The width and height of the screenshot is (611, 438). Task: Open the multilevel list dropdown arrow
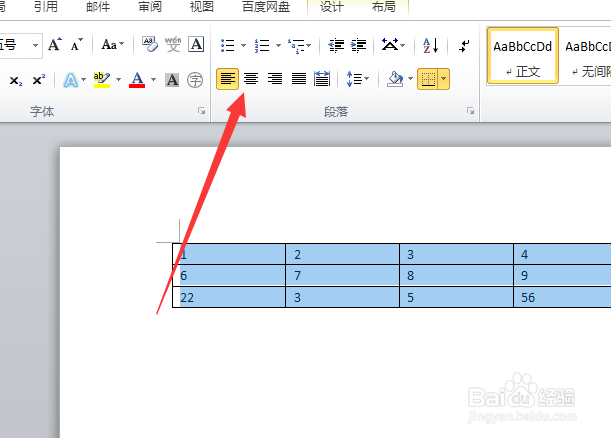309,46
